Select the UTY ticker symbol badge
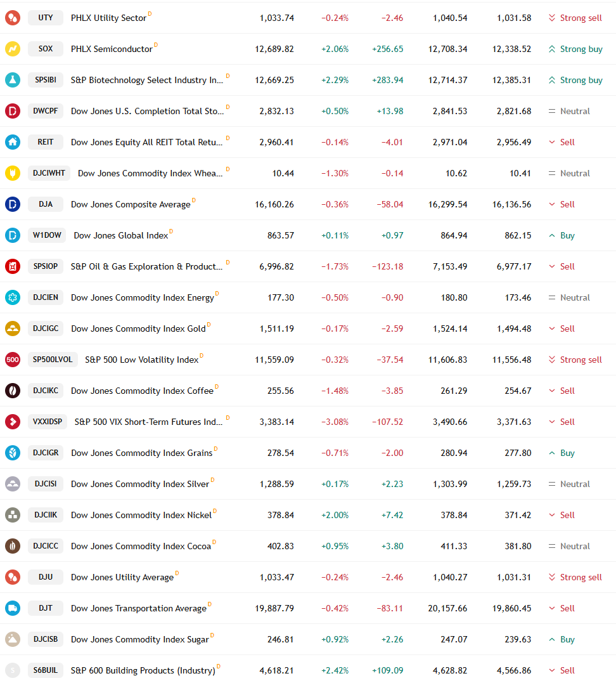The height and width of the screenshot is (683, 616). 45,18
